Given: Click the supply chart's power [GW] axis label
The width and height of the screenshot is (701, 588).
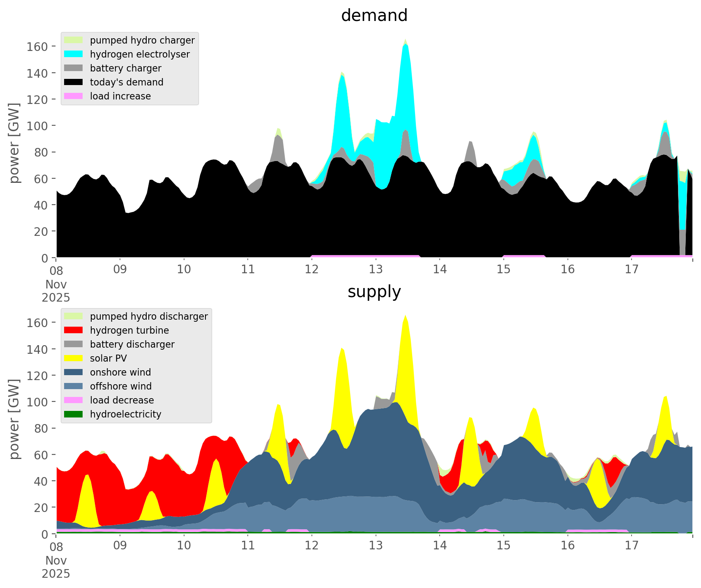Looking at the screenshot, I should (14, 419).
